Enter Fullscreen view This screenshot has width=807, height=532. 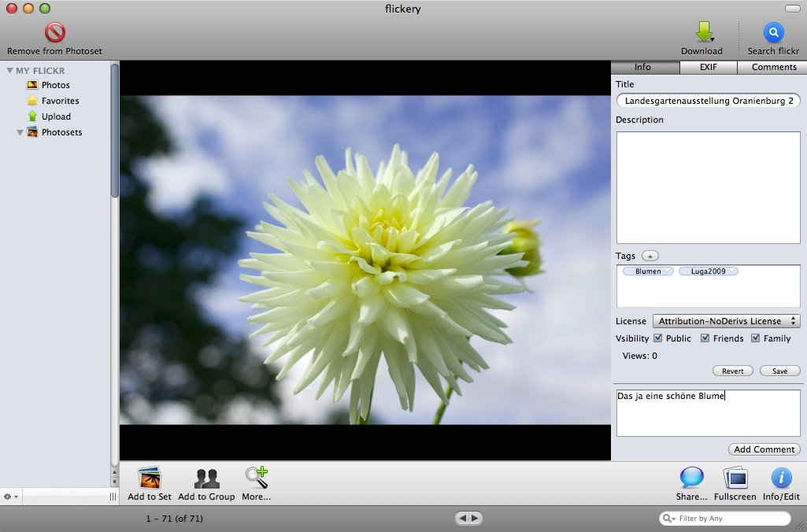pos(735,478)
